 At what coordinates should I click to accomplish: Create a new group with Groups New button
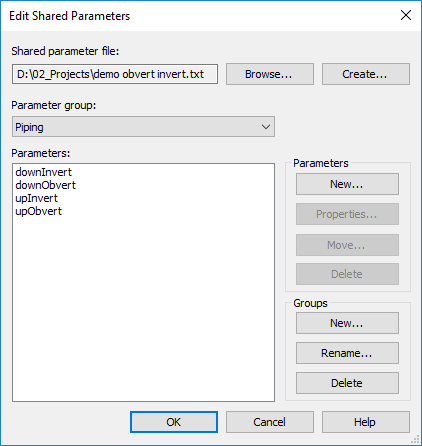347,323
